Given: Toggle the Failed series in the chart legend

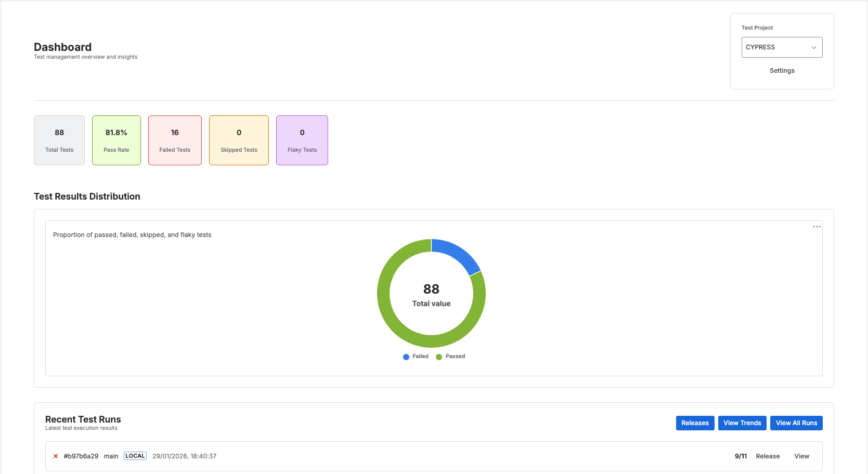Looking at the screenshot, I should (416, 357).
